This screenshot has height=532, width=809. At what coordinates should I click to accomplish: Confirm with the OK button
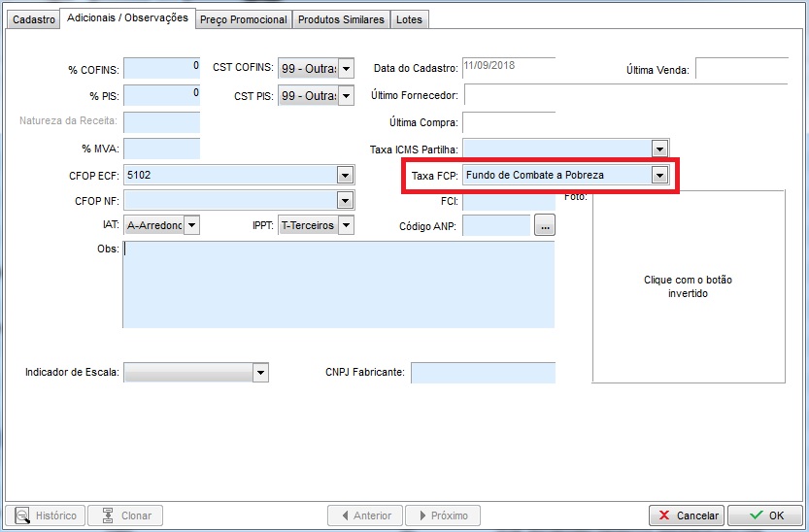[x=765, y=515]
